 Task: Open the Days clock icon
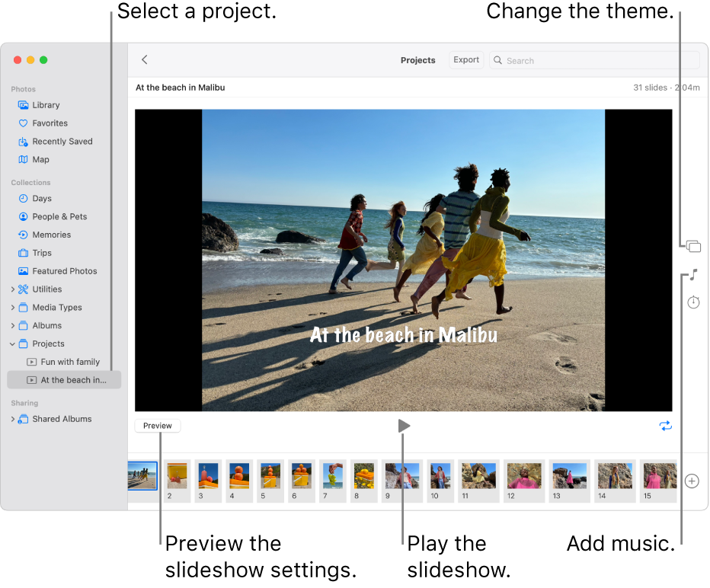(x=23, y=198)
